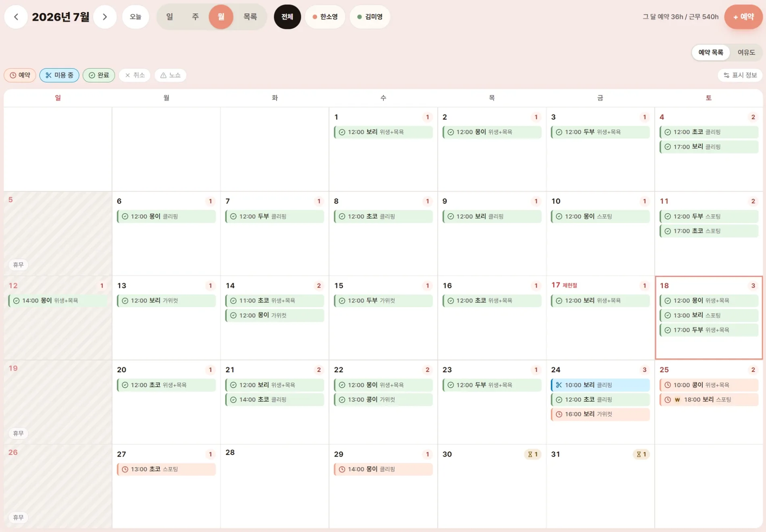
Task: Jump to today with 오늘 button
Action: tap(135, 17)
